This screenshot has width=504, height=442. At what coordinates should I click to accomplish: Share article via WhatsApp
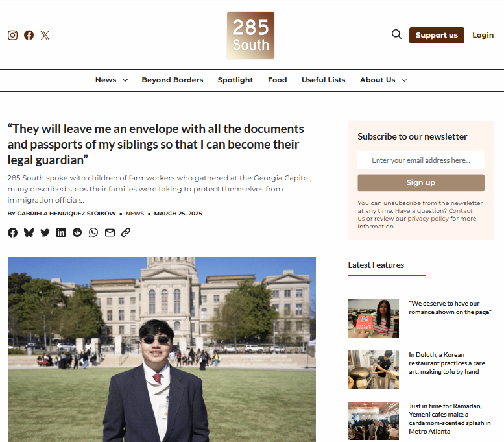click(x=93, y=232)
